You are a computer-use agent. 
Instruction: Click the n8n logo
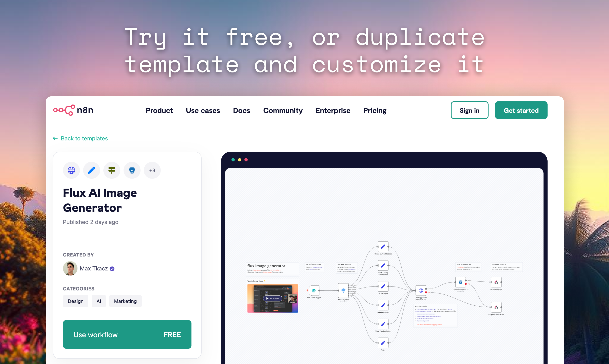click(x=73, y=110)
